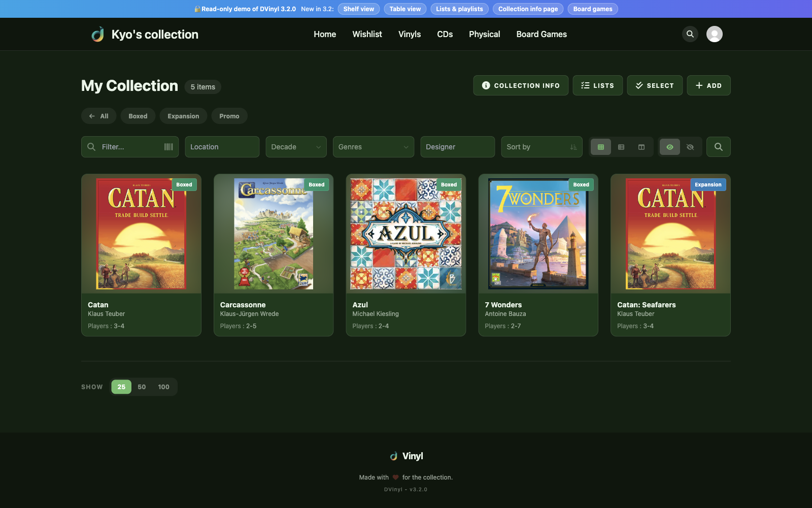
Task: Open the Designer filter field
Action: pos(458,147)
